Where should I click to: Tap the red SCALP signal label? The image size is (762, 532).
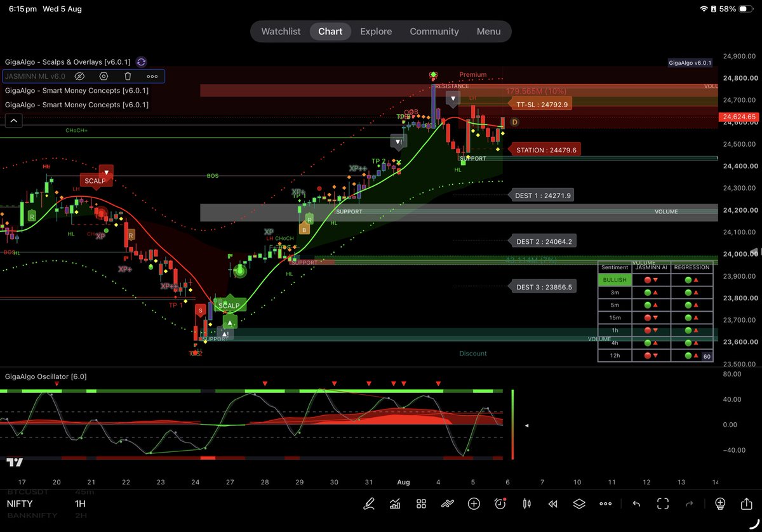95,181
